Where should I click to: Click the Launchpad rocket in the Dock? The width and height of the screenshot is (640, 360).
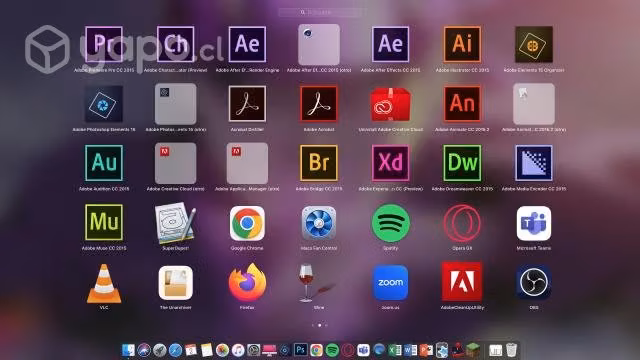coord(160,350)
